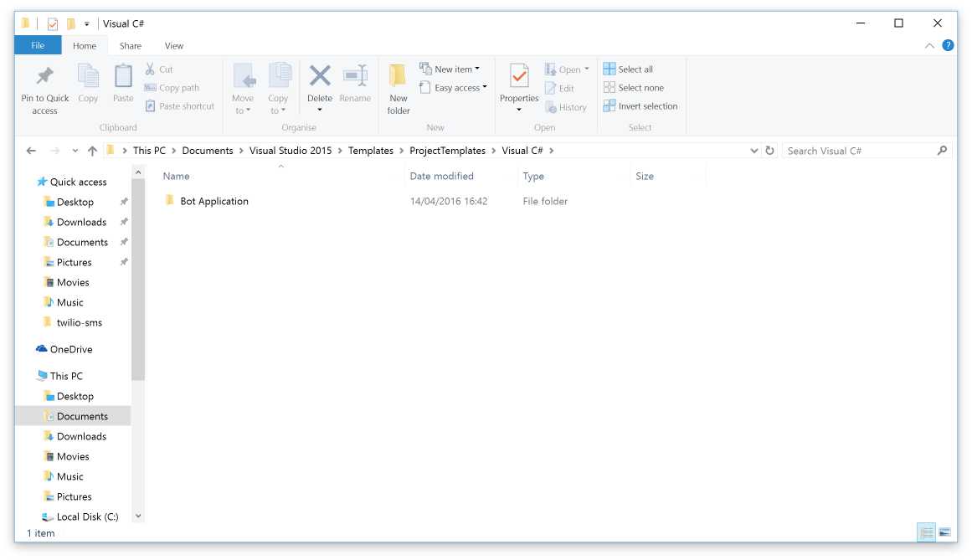This screenshot has width=972, height=560.
Task: Click the Back navigation arrow
Action: click(31, 151)
